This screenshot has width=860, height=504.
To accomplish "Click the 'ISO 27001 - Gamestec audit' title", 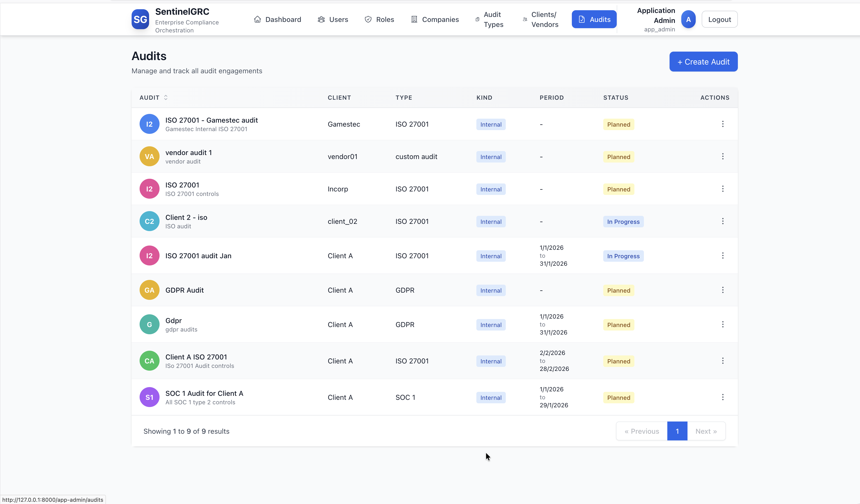I will pos(212,120).
